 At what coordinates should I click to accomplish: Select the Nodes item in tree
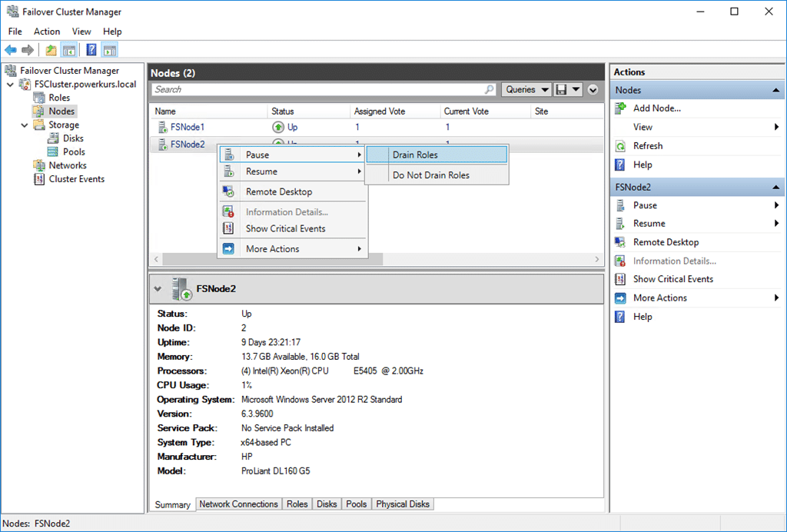point(61,111)
